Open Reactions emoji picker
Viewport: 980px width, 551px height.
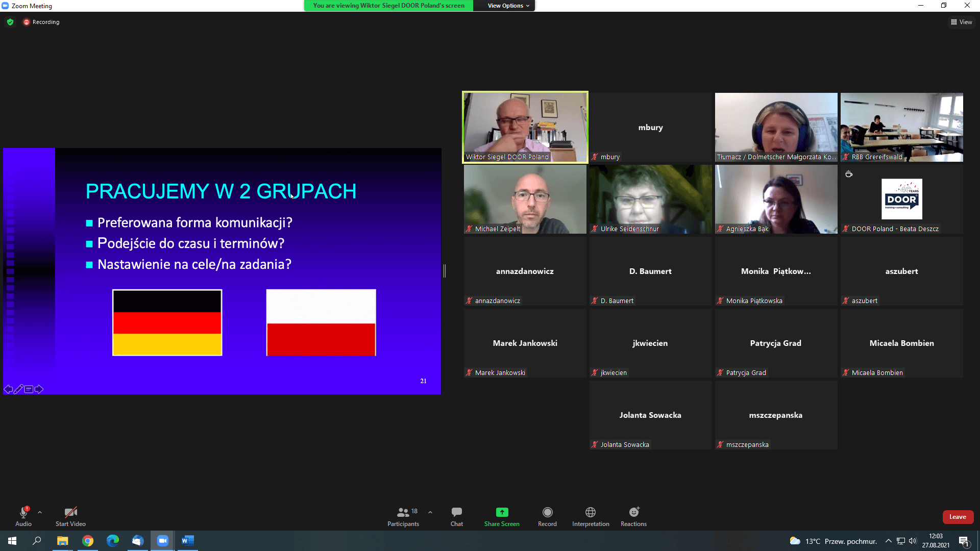[x=633, y=512]
